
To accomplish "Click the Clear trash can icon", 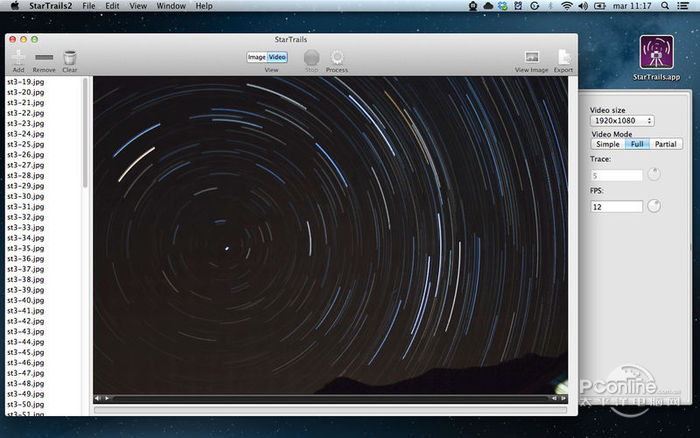I will (70, 58).
